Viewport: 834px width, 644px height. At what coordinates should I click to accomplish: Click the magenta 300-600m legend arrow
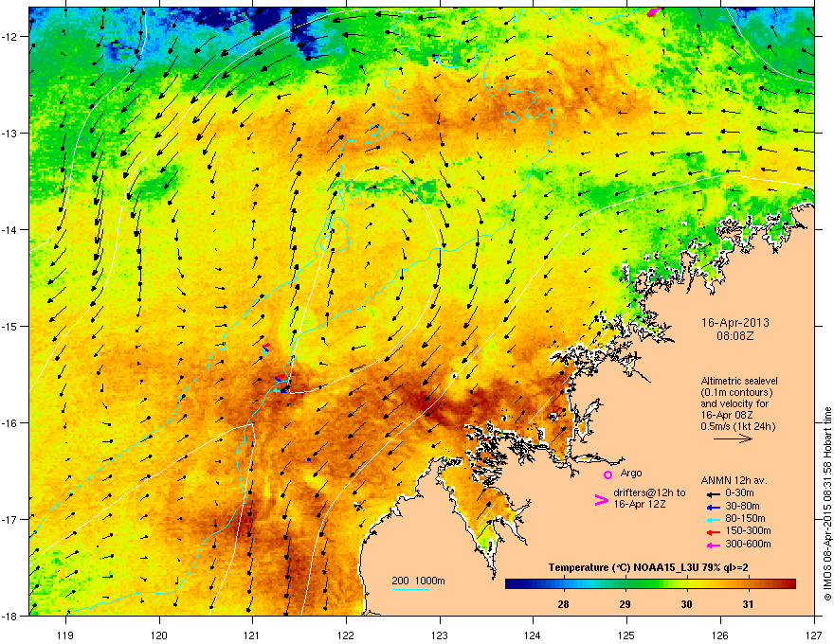pyautogui.click(x=714, y=546)
